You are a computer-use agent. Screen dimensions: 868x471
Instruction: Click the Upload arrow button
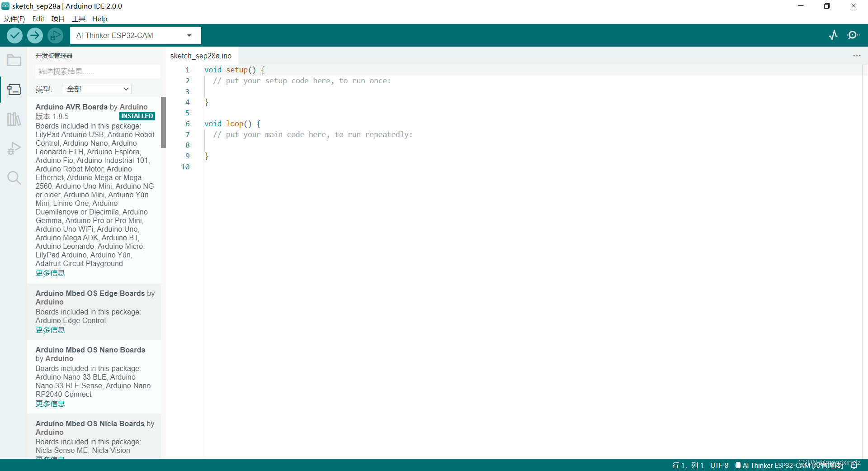coord(35,35)
